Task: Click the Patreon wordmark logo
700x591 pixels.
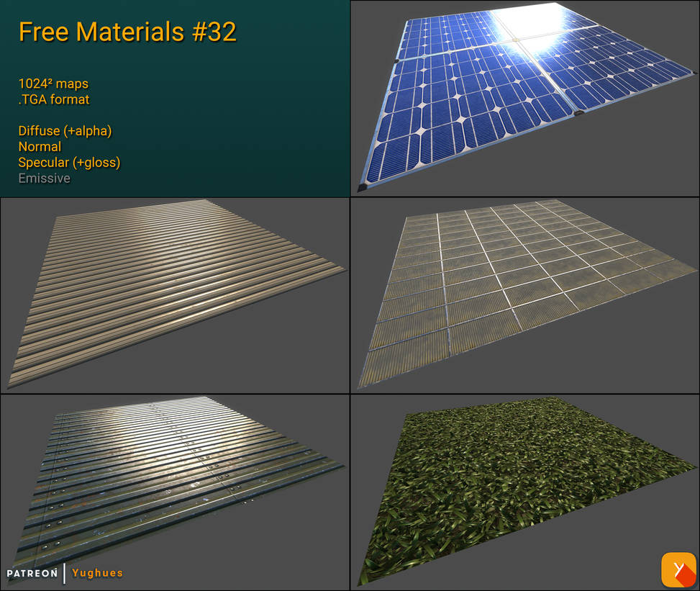Action: 32,573
